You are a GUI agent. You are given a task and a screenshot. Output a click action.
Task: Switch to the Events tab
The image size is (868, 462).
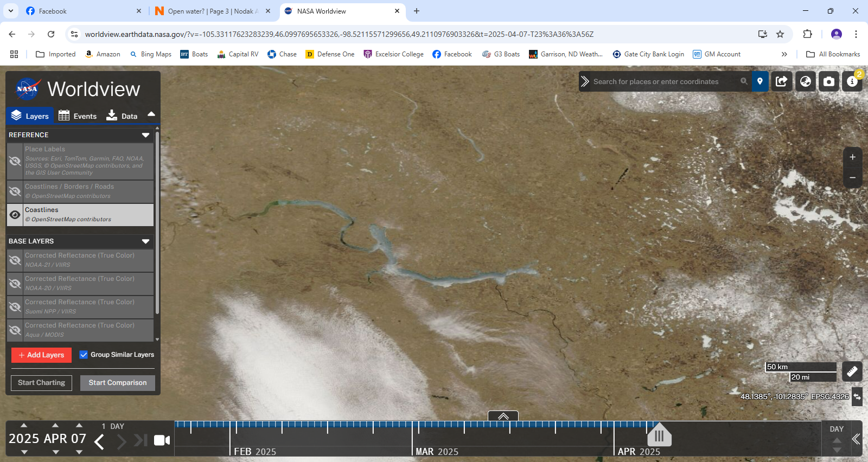[x=78, y=116]
